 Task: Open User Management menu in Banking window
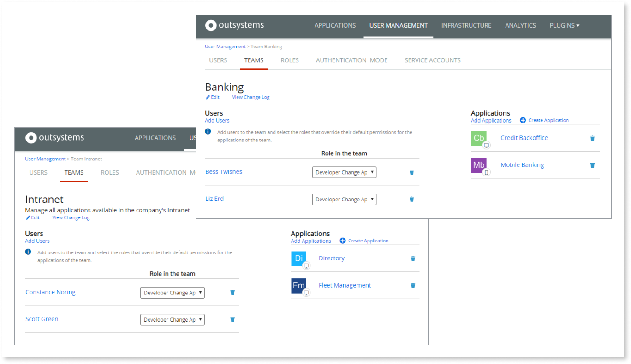[399, 26]
